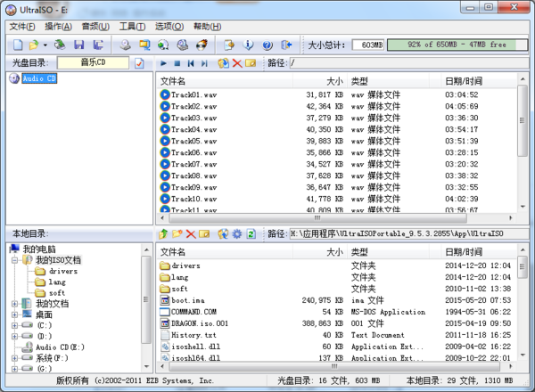Click the Convert image toolbar icon

[x=163, y=45]
